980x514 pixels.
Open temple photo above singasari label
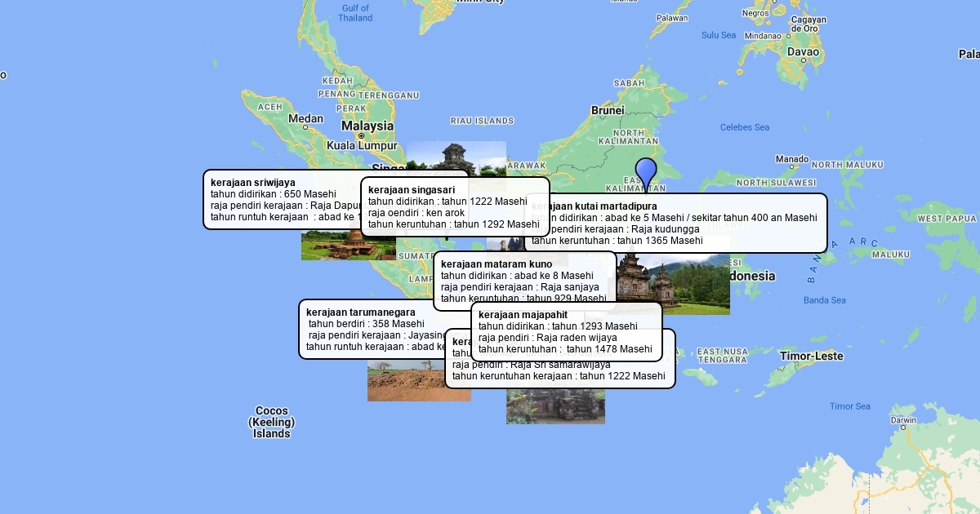coord(456,157)
